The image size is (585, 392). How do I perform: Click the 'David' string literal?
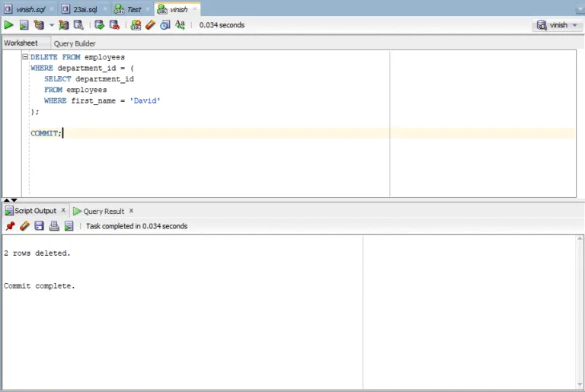coord(145,100)
